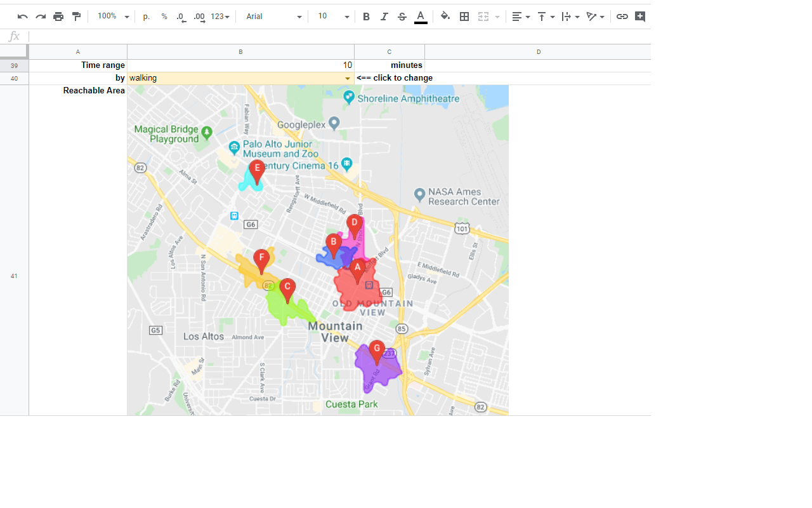Select the 'Time range' cell
812x508 pixels.
point(78,65)
